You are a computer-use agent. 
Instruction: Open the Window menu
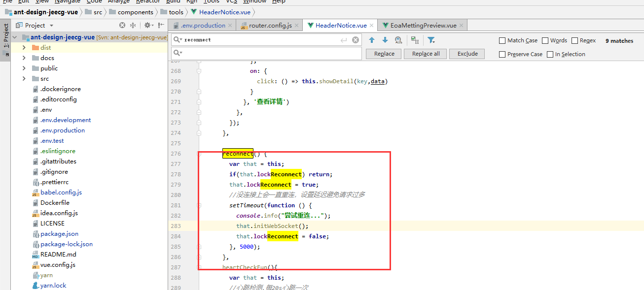tap(255, 1)
